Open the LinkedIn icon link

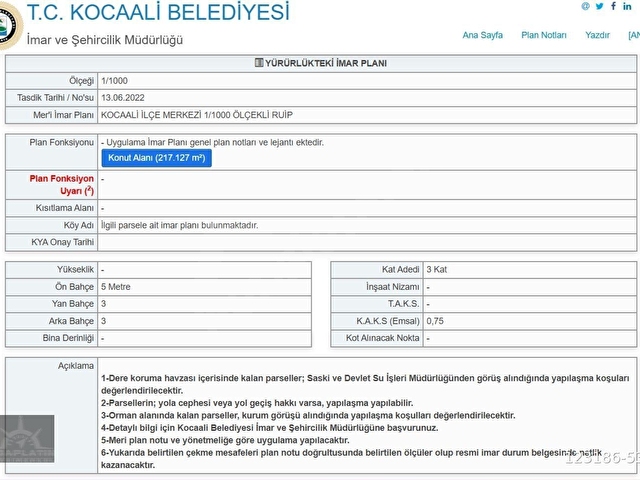(627, 6)
